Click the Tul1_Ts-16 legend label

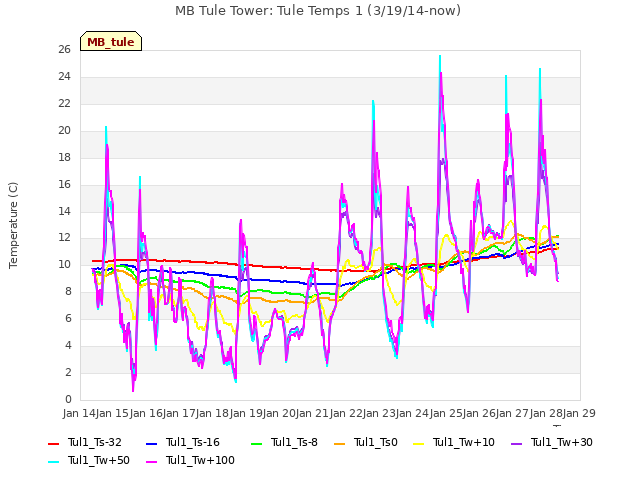coord(193,442)
